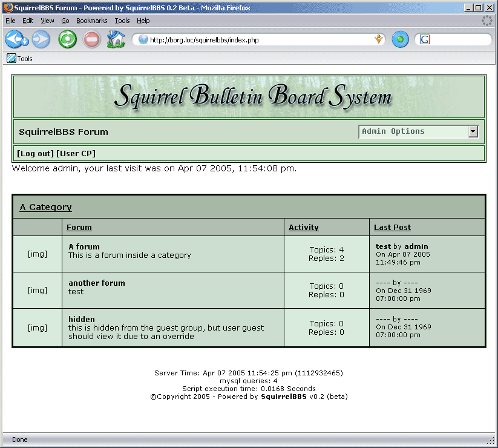Click the Firefox icon in the title bar
Viewport: 498px width, 448px height.
[8, 7]
